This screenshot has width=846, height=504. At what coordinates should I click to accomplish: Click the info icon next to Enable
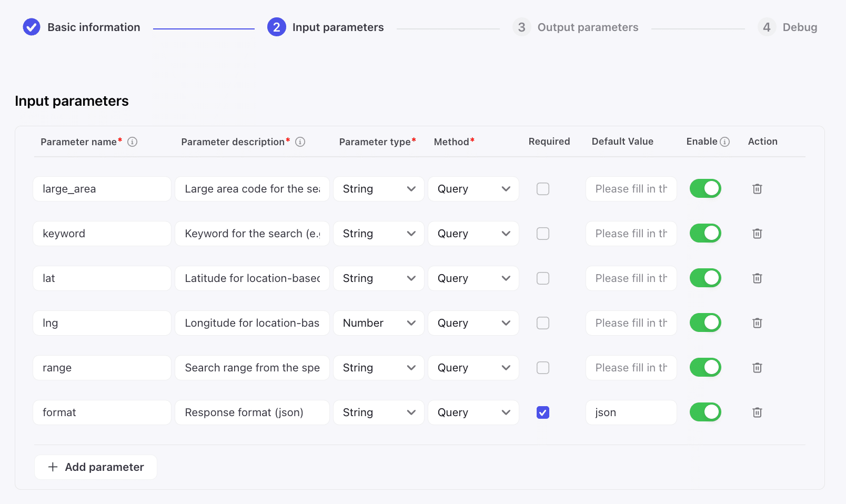[x=725, y=142]
